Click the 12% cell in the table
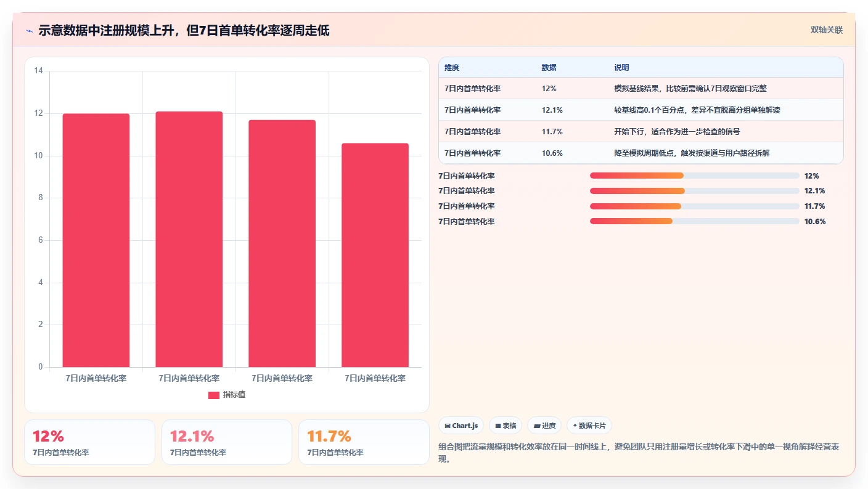 (549, 89)
